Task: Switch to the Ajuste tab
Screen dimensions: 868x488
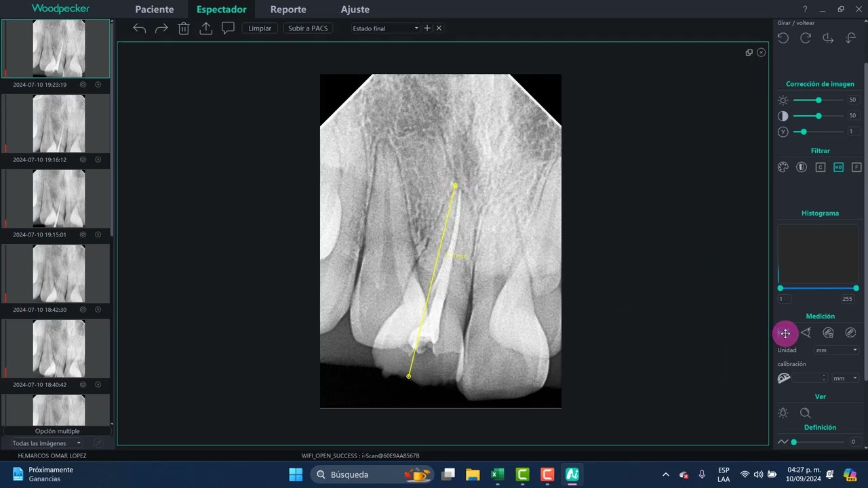Action: (x=355, y=9)
